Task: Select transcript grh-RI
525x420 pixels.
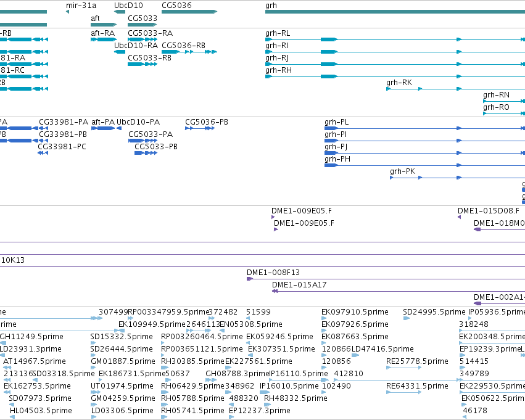Action: coord(276,46)
